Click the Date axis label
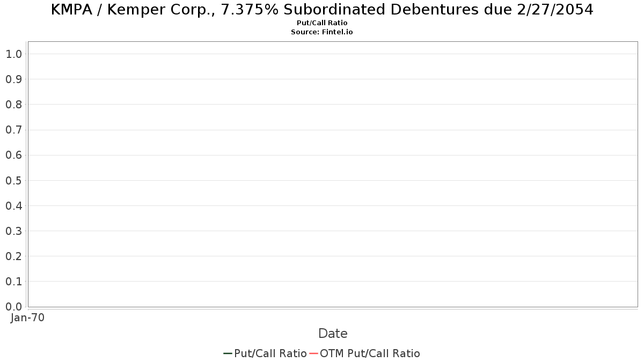 (333, 334)
